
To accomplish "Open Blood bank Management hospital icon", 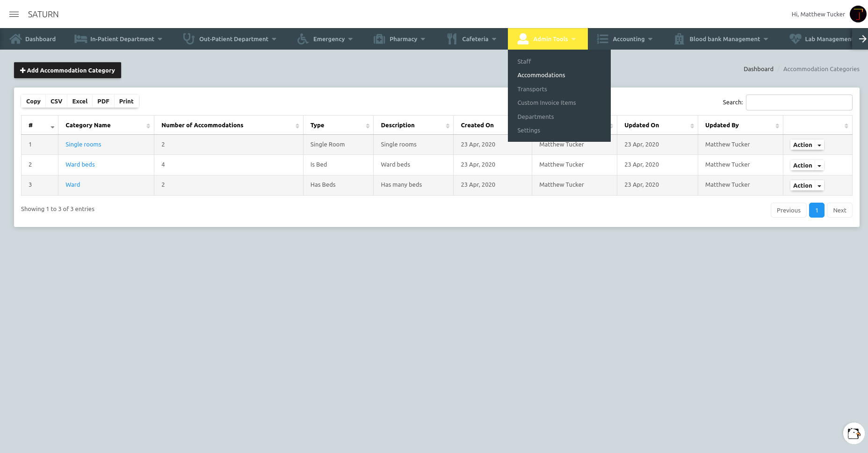I will (679, 38).
